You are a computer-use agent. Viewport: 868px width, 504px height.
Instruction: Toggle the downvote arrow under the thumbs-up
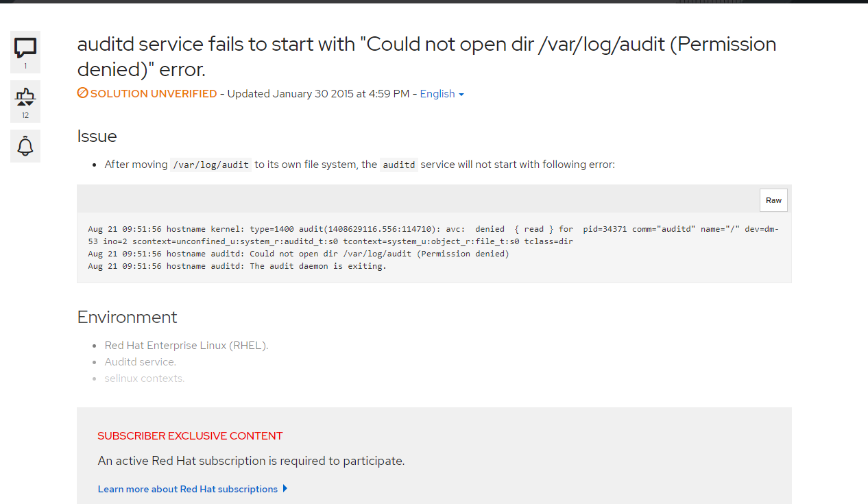pos(29,104)
